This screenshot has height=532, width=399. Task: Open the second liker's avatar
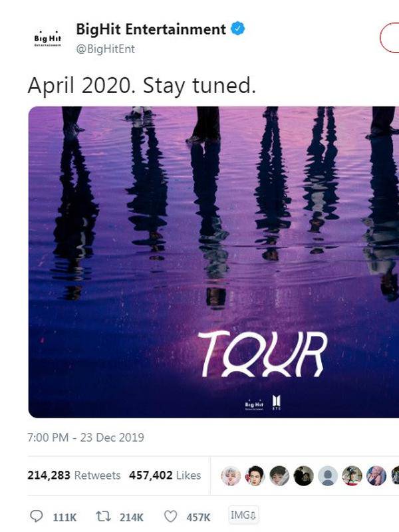point(255,475)
